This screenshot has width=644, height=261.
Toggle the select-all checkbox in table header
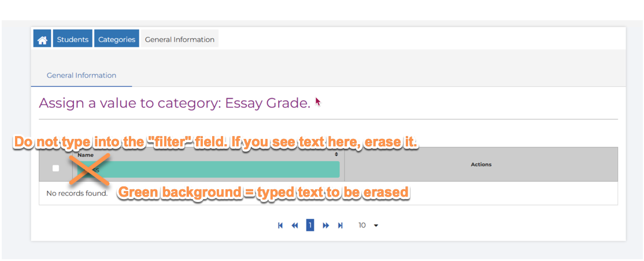pos(55,168)
